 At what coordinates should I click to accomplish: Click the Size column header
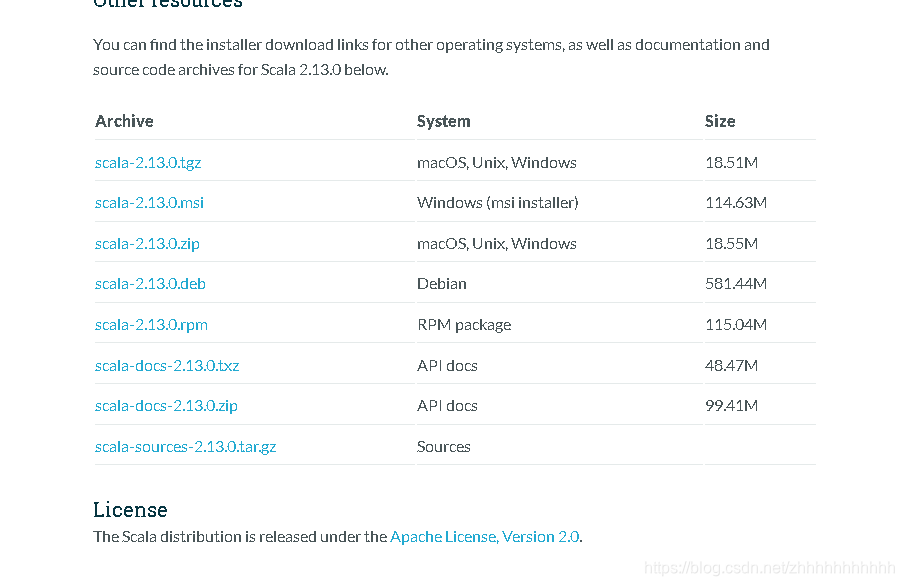720,121
